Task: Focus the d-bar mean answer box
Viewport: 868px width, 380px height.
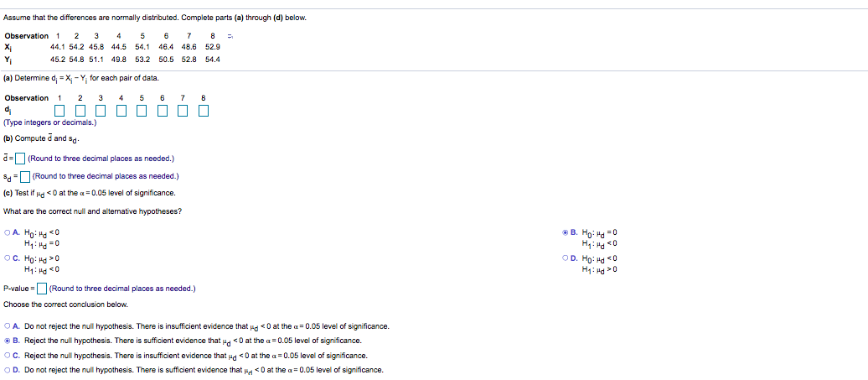Action: [x=20, y=159]
